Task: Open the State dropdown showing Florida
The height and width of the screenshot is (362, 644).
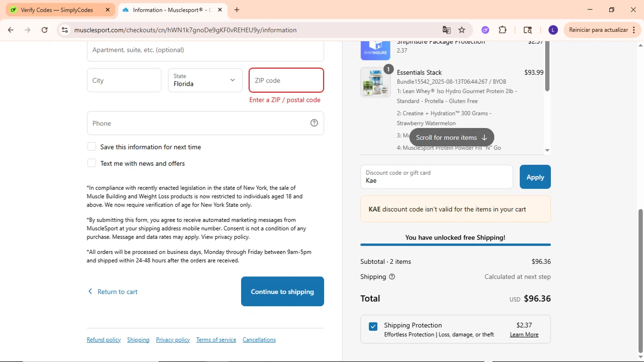Action: pos(205,80)
